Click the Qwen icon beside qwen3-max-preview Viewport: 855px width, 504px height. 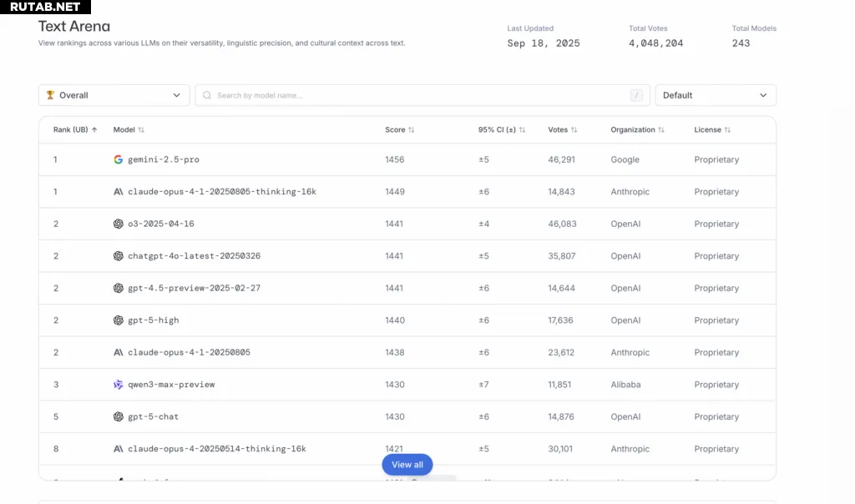pyautogui.click(x=118, y=385)
